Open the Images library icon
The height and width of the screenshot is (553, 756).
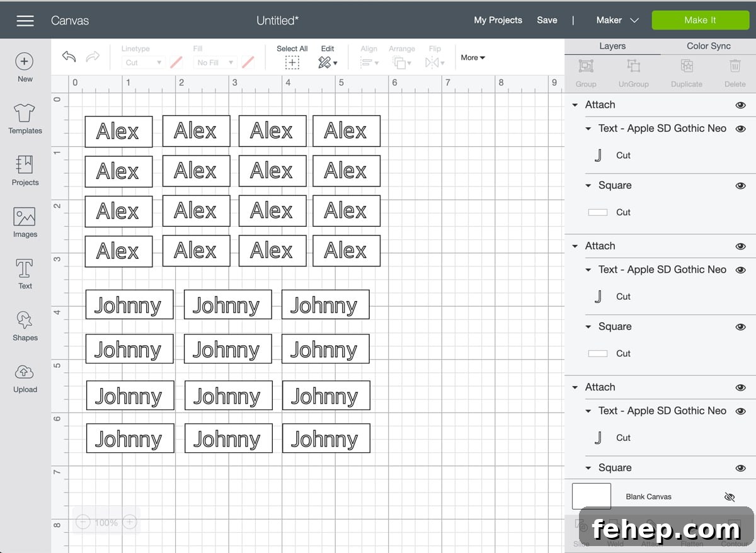[x=25, y=217]
